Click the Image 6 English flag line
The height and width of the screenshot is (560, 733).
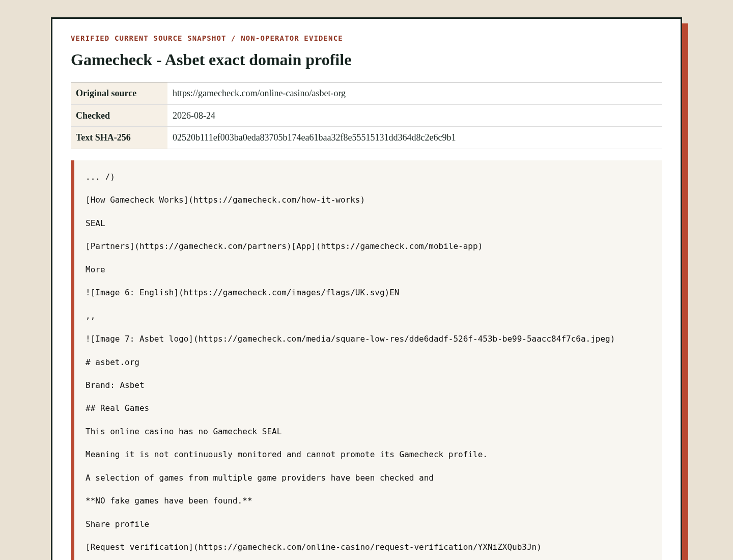[242, 293]
